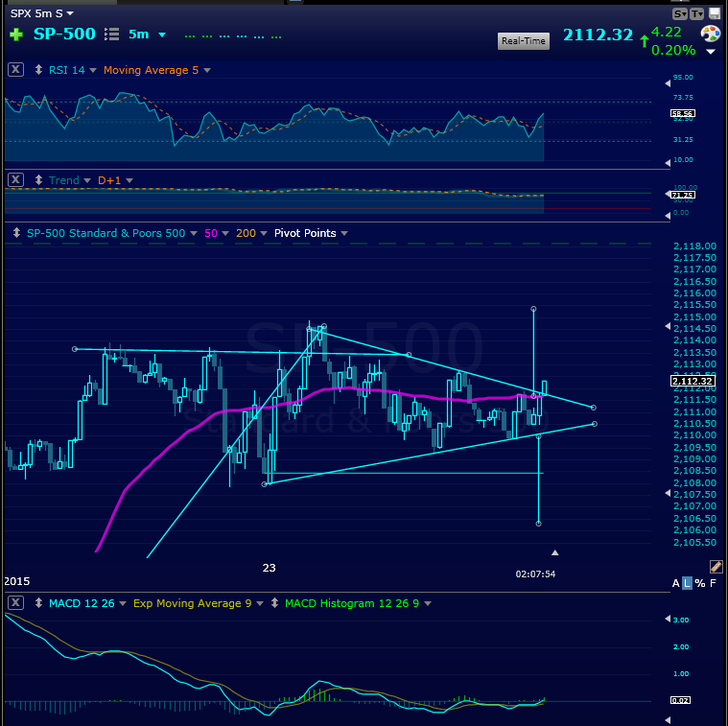The image size is (728, 726).
Task: Click the green up-arrow price change indicator
Action: 644,41
